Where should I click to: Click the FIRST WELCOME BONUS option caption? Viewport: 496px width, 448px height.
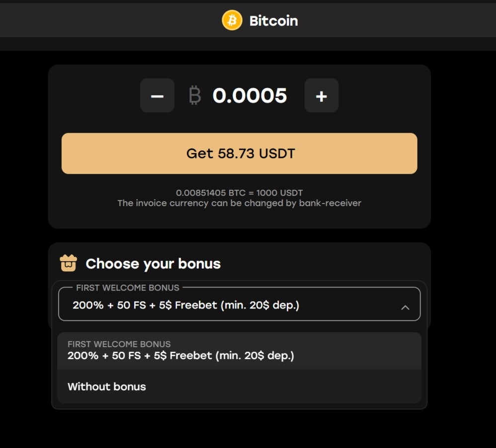119,344
